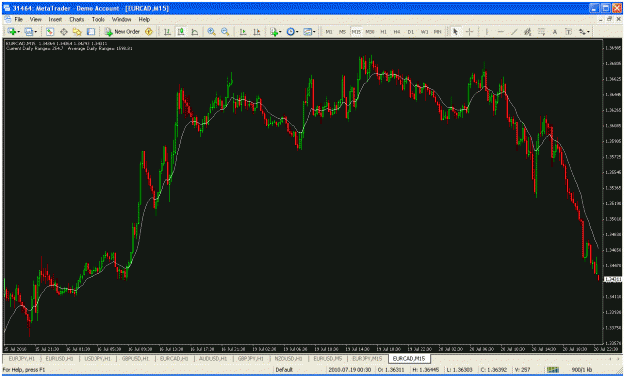Zoom in on the chart
The width and height of the screenshot is (625, 376).
click(211, 31)
